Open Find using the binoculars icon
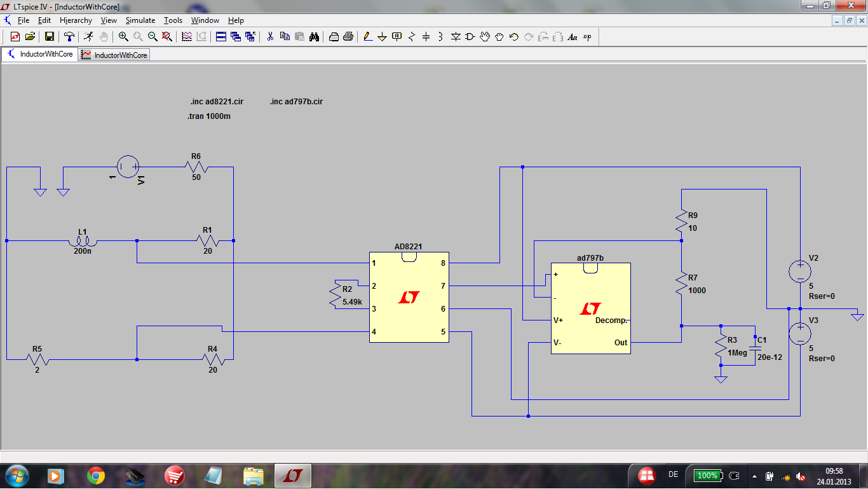 click(x=314, y=37)
